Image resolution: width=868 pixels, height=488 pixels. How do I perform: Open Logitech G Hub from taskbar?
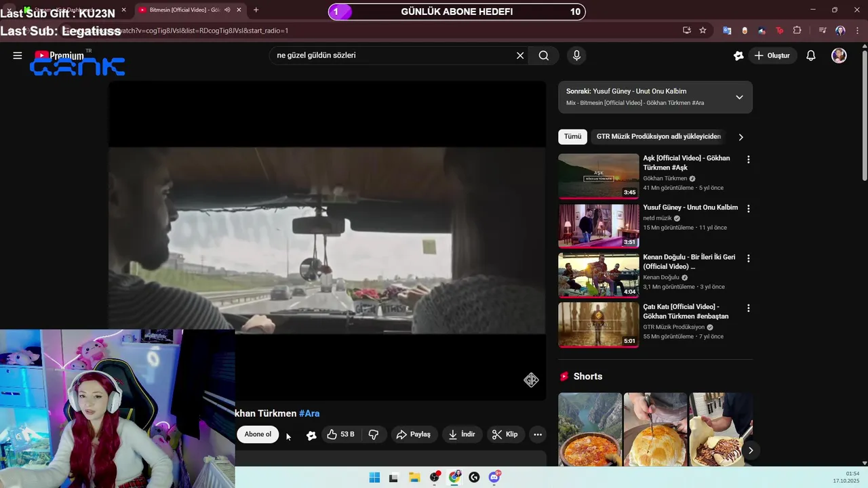[474, 477]
